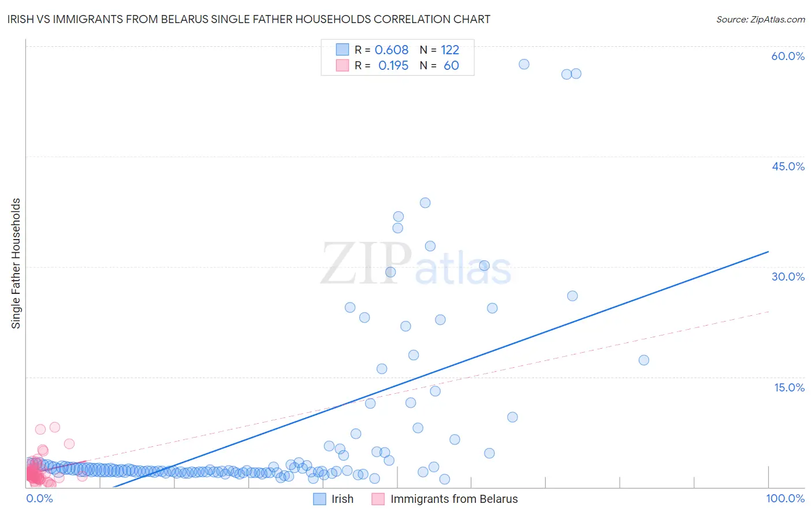Select the Irish legend label
The height and width of the screenshot is (515, 812).
[342, 499]
